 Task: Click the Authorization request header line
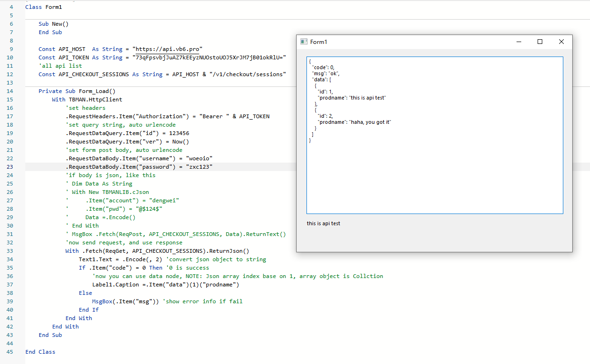click(x=168, y=116)
